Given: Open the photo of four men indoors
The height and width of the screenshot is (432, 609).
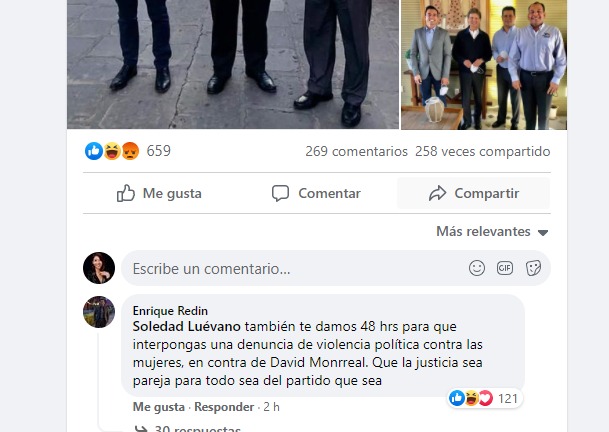Looking at the screenshot, I should coord(484,64).
